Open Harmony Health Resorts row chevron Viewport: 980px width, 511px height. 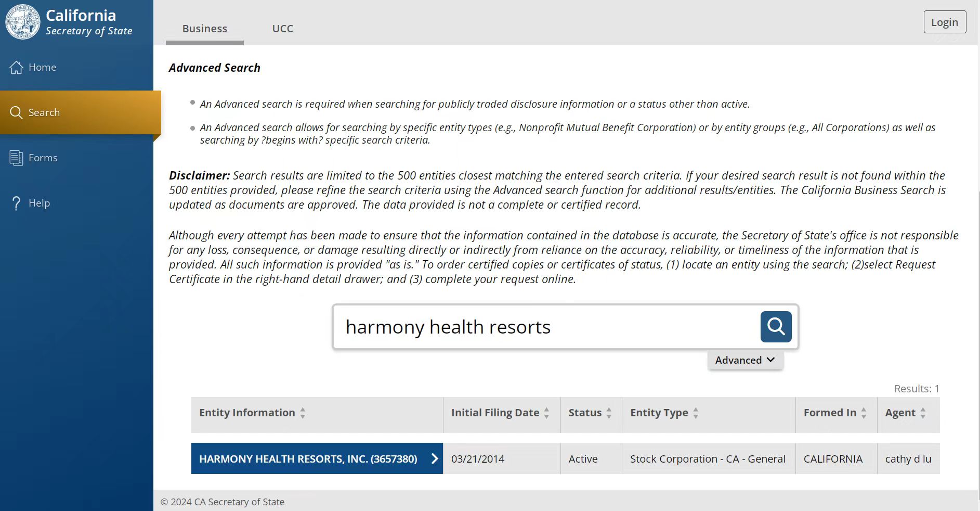tap(435, 458)
